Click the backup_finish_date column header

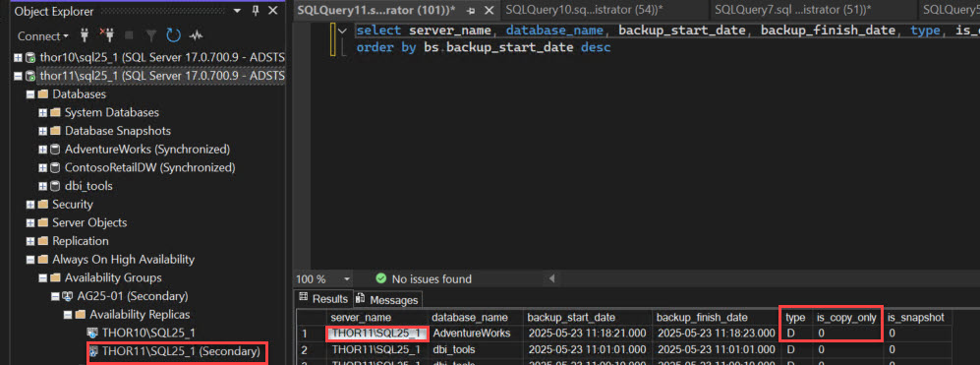coord(716,318)
